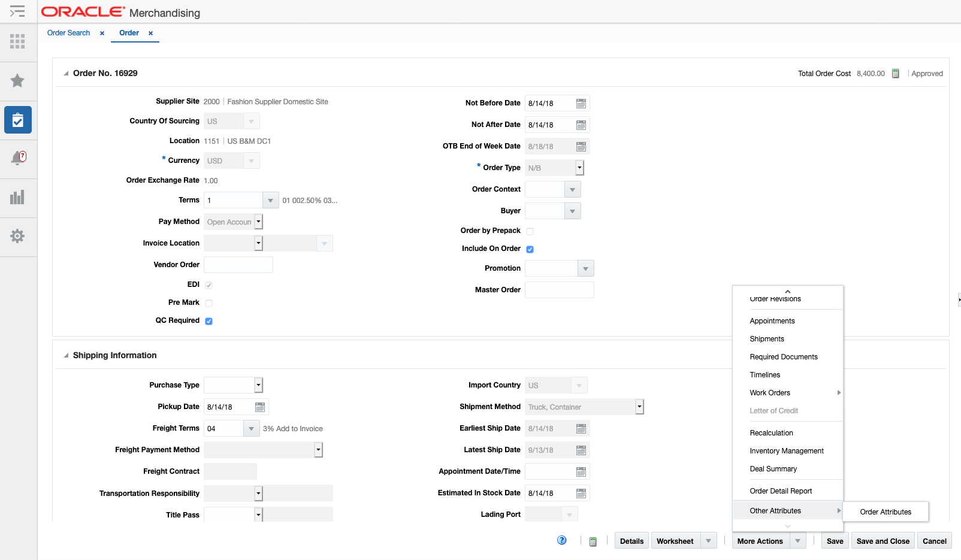Uncheck the QC Required checkbox

pyautogui.click(x=208, y=320)
